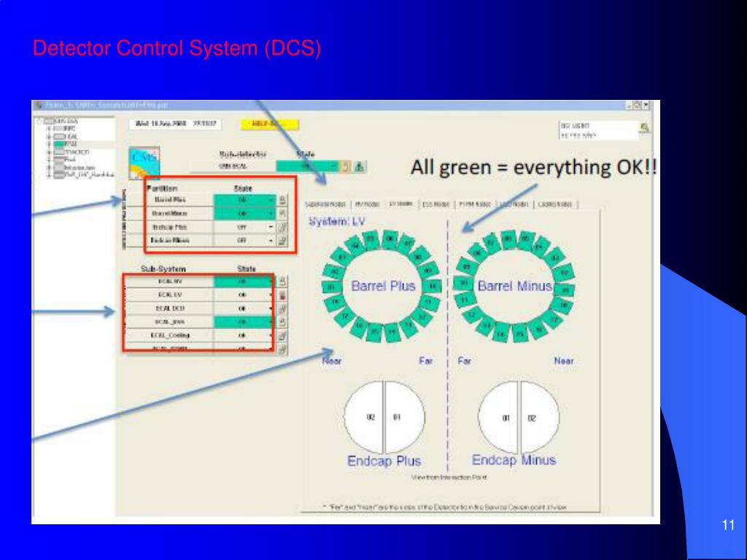Switch to the HV node tab
Screen dimensions: 747x560
point(367,204)
